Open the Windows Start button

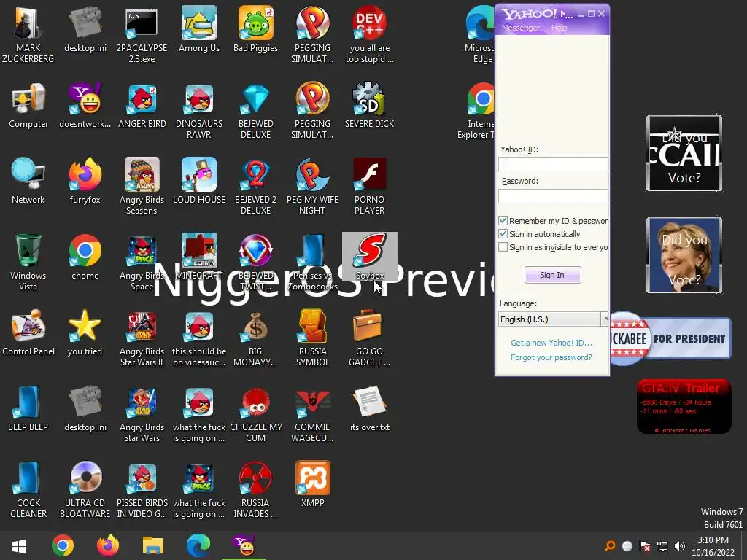click(19, 545)
